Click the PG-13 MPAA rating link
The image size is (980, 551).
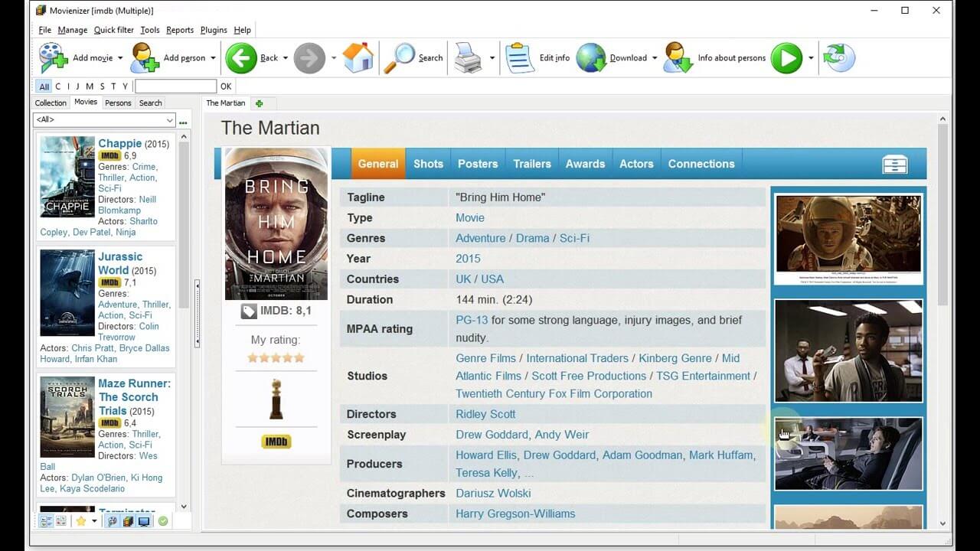point(472,320)
